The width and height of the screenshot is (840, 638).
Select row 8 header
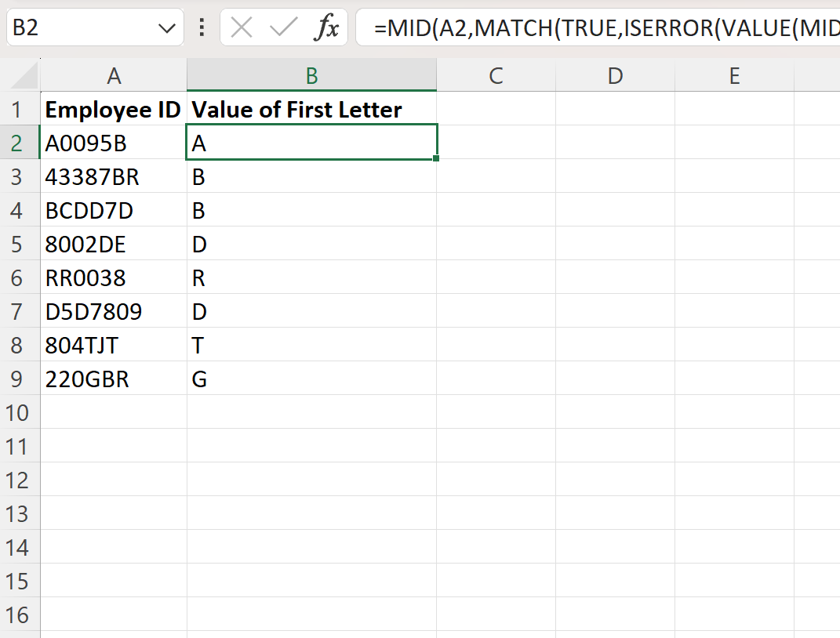(x=20, y=345)
